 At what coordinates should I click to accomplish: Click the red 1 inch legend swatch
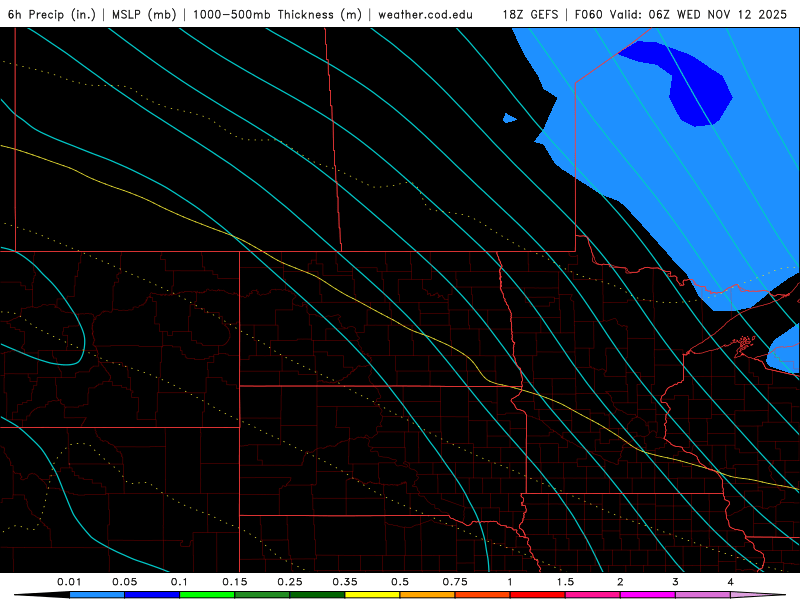click(538, 595)
